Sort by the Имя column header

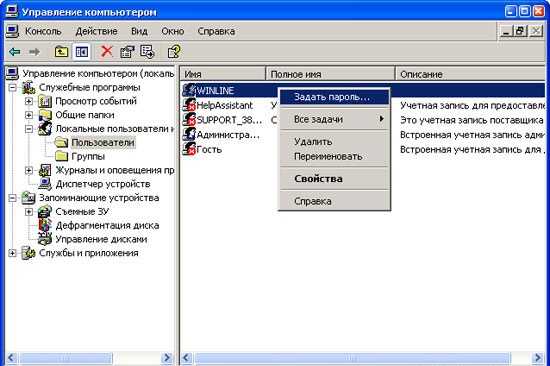tap(223, 74)
